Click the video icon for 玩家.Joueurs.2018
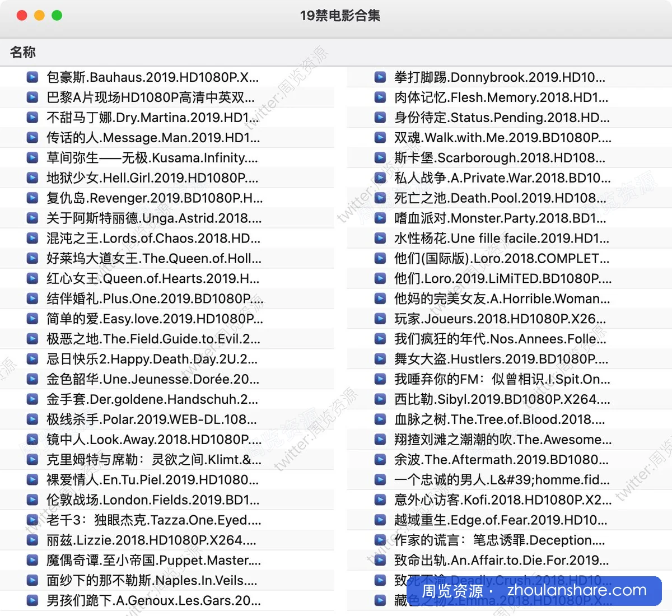The height and width of the screenshot is (616, 672). [x=380, y=319]
